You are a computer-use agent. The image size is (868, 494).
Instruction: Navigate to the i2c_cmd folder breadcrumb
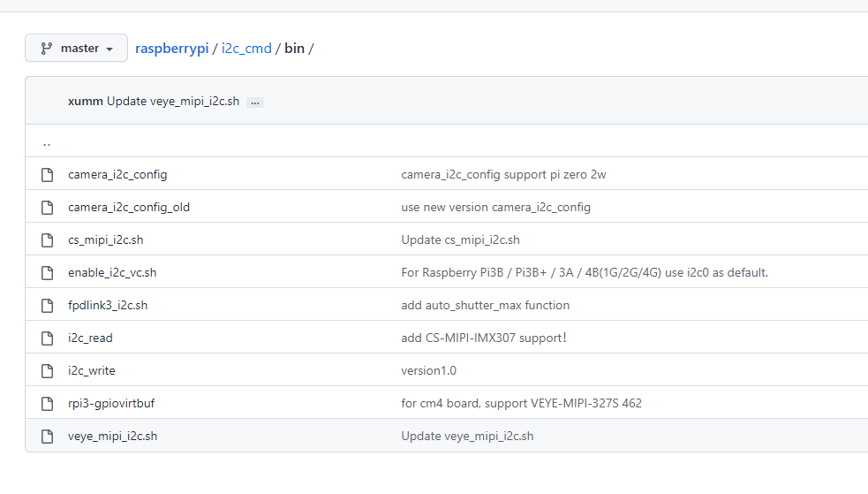[246, 49]
